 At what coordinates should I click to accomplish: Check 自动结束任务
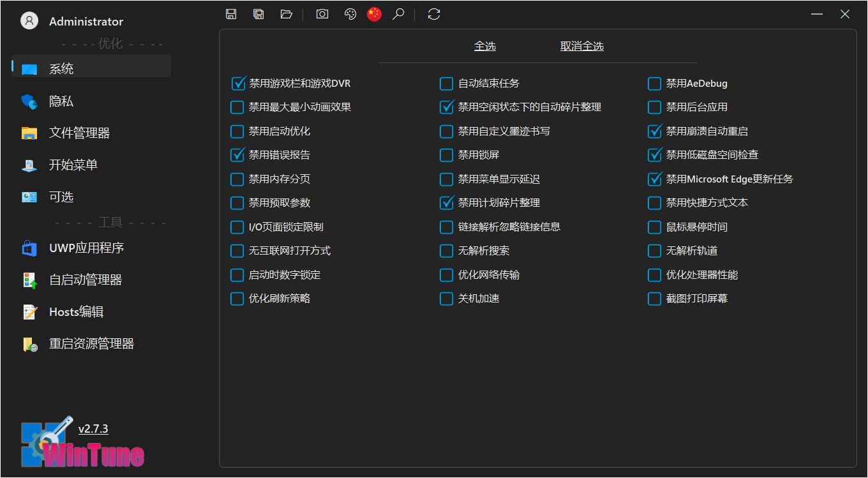click(x=447, y=84)
